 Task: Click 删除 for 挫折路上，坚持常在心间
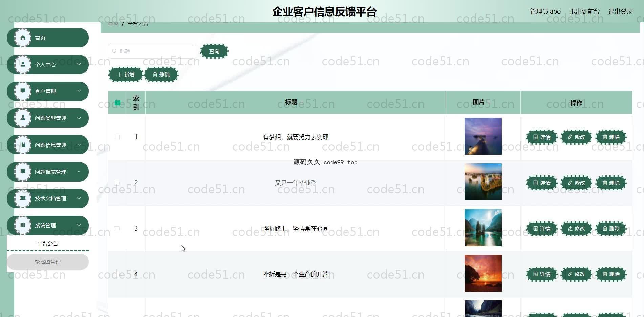click(x=611, y=229)
